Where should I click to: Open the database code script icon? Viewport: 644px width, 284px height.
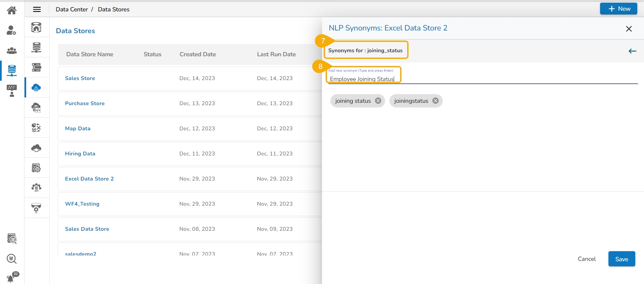pyautogui.click(x=36, y=108)
